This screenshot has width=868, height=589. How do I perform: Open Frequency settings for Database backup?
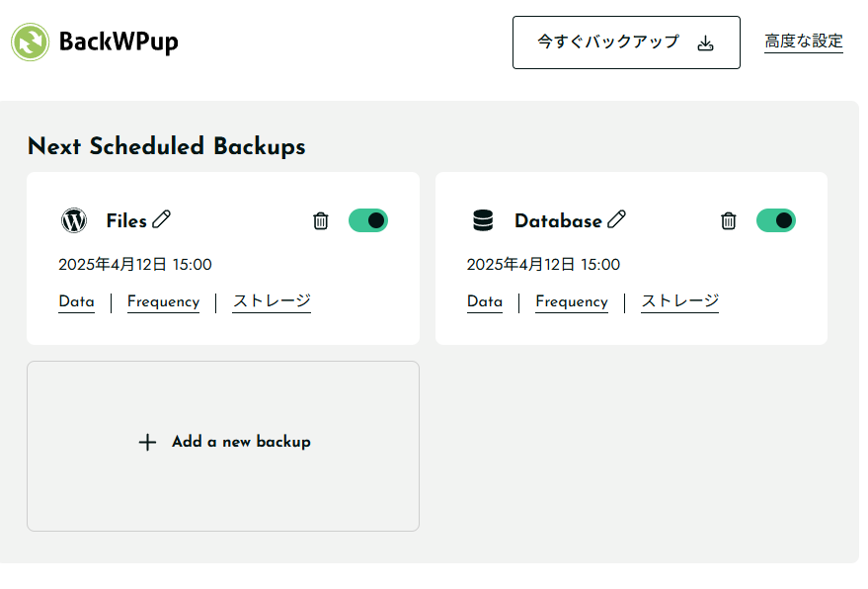(572, 301)
